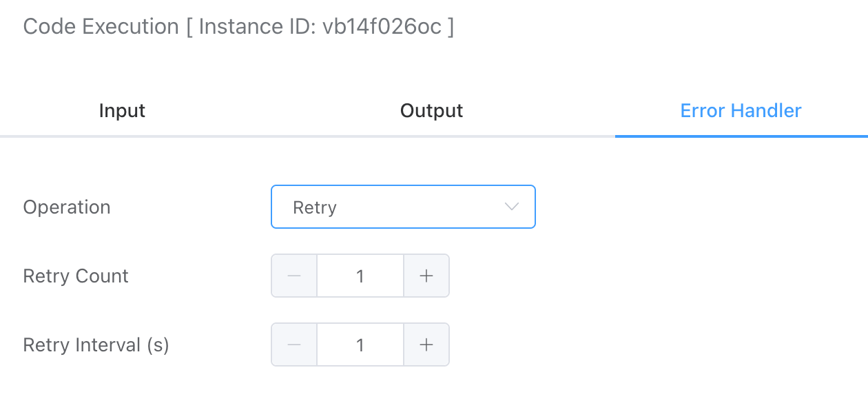This screenshot has height=412, width=868.
Task: Click minus button for Retry Interval
Action: [294, 345]
